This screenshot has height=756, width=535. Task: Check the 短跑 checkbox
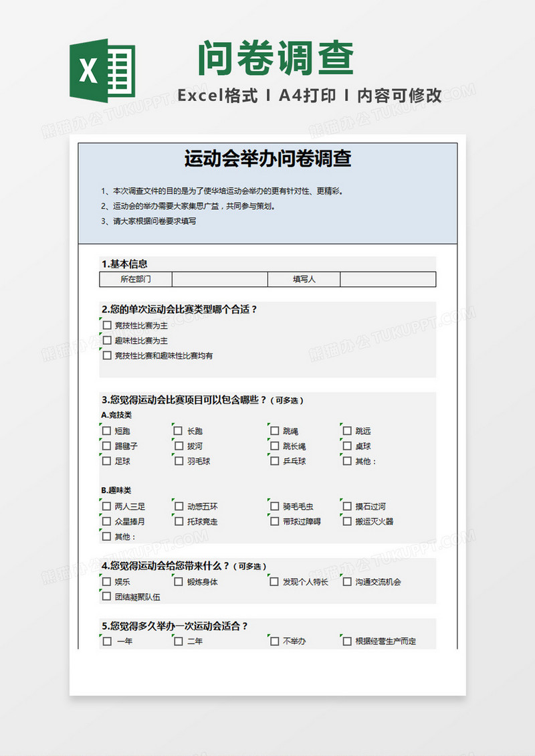coord(107,432)
